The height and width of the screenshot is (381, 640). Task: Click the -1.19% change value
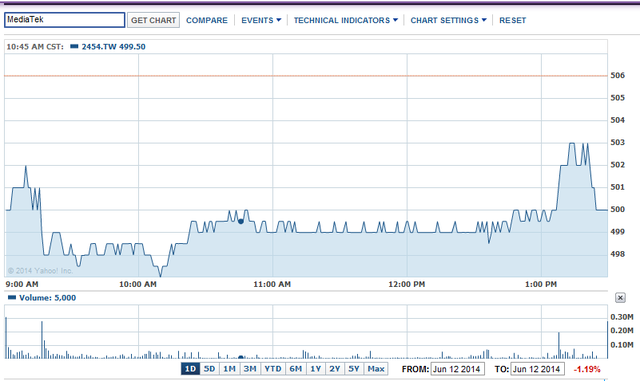(587, 369)
